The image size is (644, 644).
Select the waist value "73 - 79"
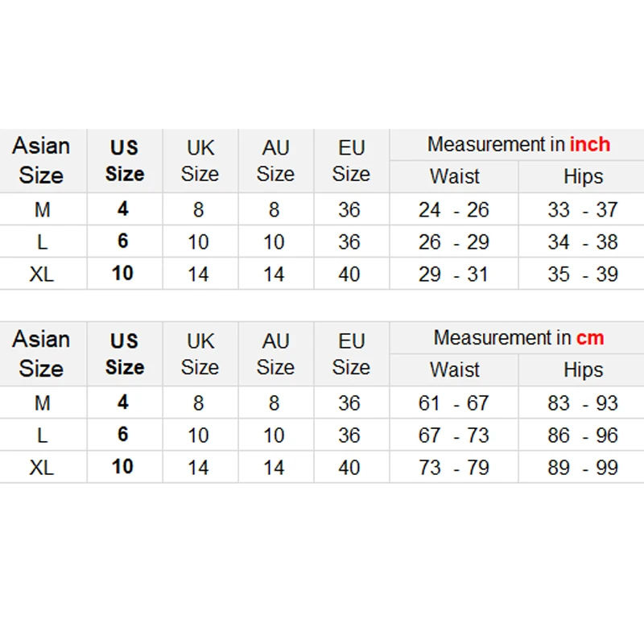(453, 468)
